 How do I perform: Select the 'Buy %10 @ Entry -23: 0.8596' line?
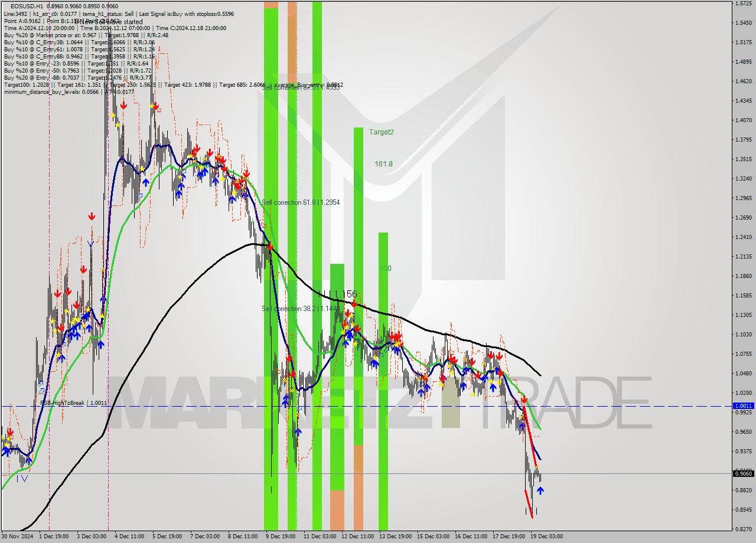76,63
